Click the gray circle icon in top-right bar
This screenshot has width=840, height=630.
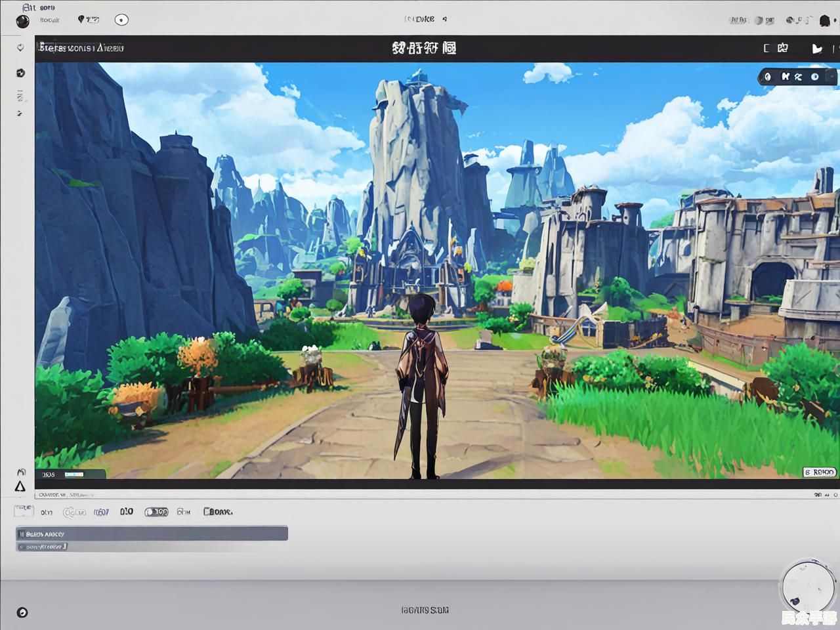[759, 20]
